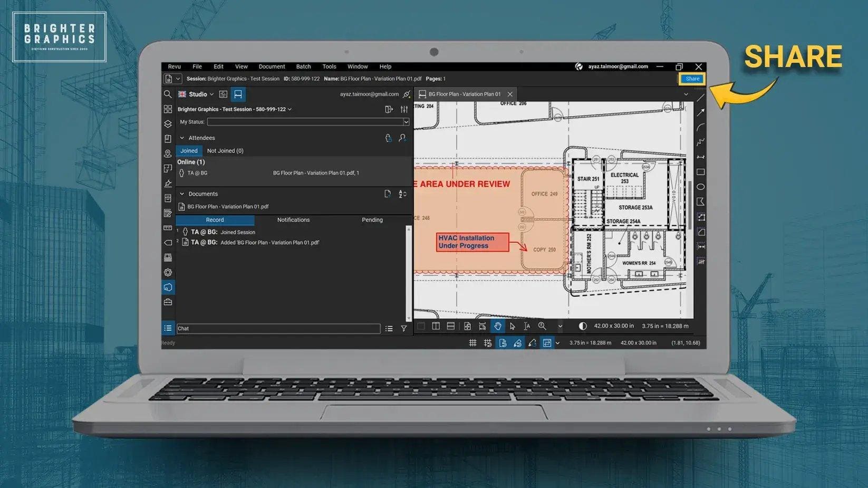Switch to the Not Joined (0) tab
The image size is (868, 488).
point(225,151)
